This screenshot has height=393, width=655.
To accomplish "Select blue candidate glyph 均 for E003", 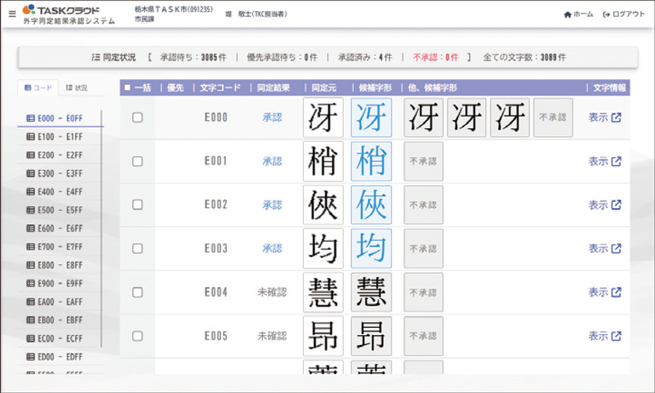I will click(371, 248).
